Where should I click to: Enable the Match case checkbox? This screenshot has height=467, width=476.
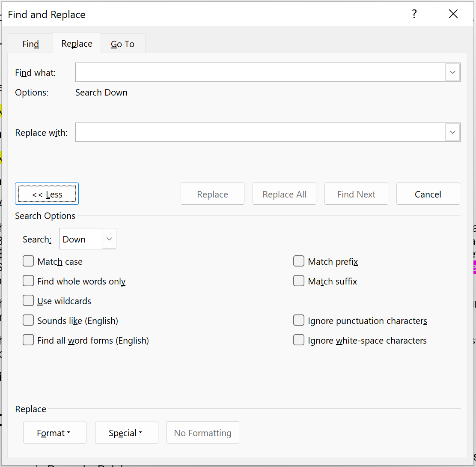coord(28,261)
